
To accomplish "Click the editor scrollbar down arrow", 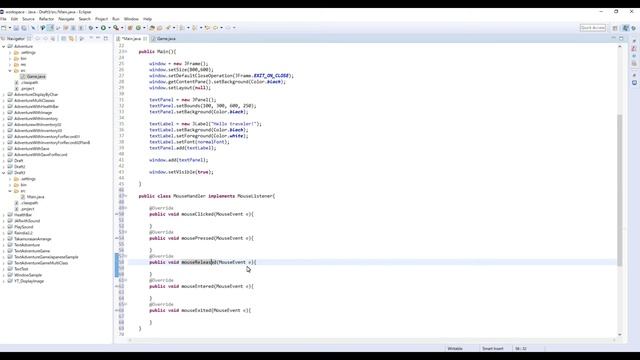I will click(x=620, y=335).
